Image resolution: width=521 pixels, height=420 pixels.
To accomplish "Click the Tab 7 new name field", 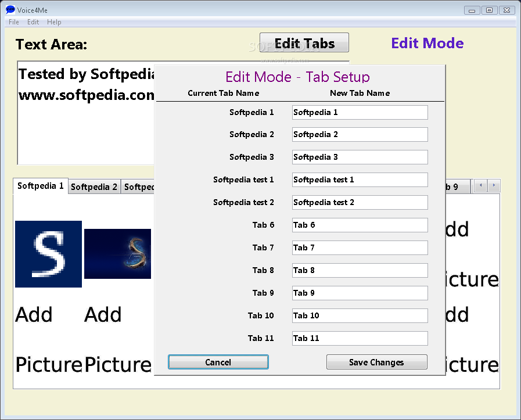I will pos(360,247).
